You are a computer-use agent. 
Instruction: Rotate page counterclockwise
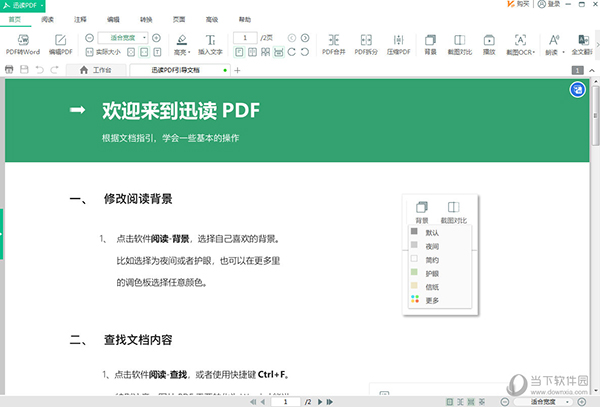pyautogui.click(x=305, y=52)
